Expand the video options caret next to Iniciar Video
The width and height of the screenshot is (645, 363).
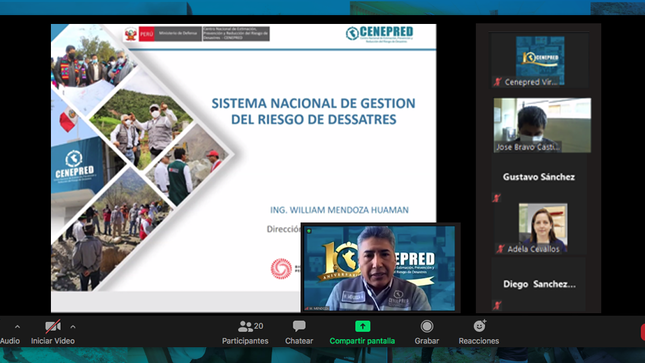73,327
